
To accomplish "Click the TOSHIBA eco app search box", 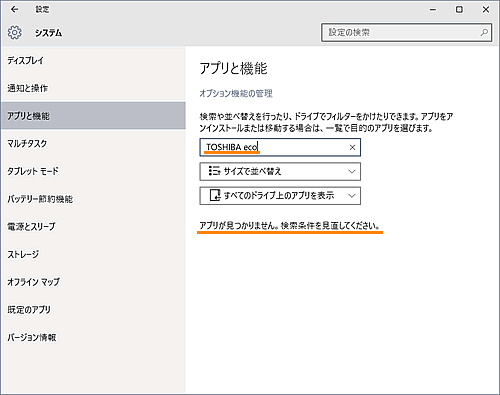I will tap(280, 147).
